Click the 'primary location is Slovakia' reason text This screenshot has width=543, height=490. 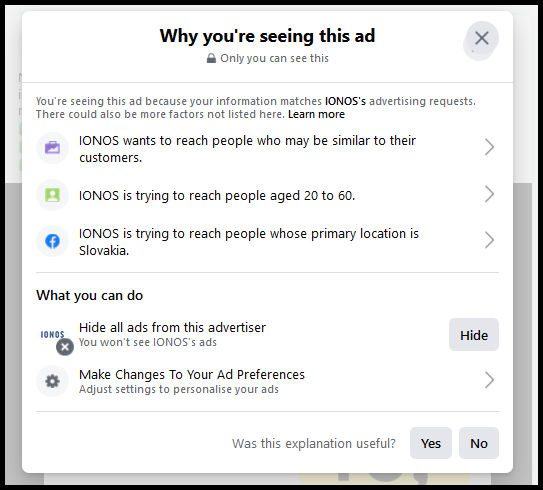pyautogui.click(x=249, y=242)
